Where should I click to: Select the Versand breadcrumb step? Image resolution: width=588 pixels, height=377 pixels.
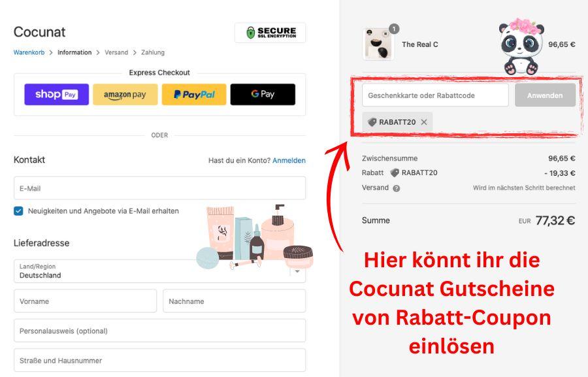tap(116, 52)
